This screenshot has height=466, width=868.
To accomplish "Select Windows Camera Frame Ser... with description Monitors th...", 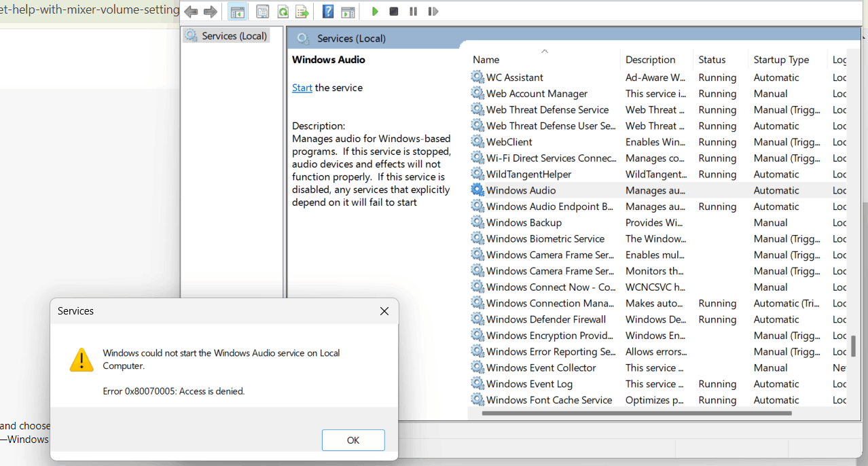I will [657, 271].
